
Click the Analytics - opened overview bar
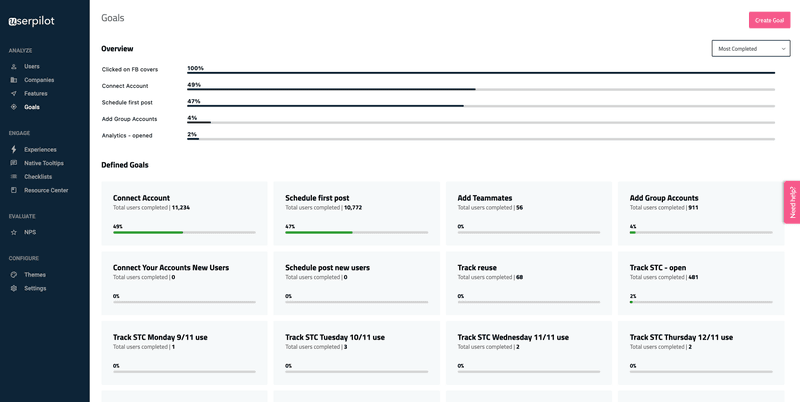point(481,139)
